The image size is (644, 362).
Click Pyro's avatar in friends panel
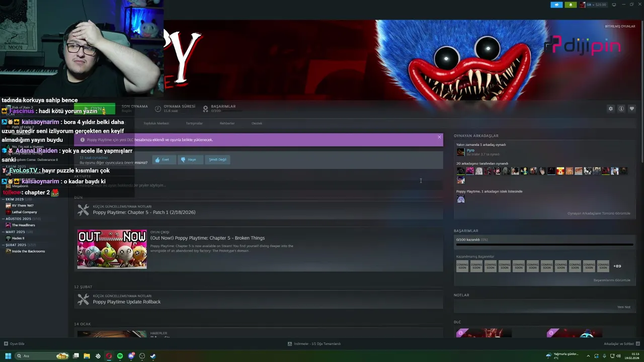point(460,152)
